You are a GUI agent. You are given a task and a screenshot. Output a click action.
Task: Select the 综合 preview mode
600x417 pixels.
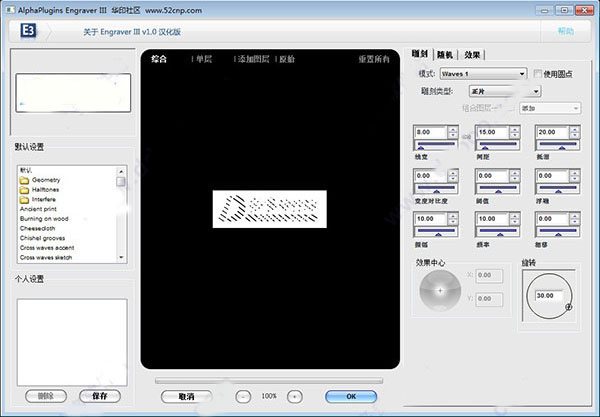pos(159,59)
